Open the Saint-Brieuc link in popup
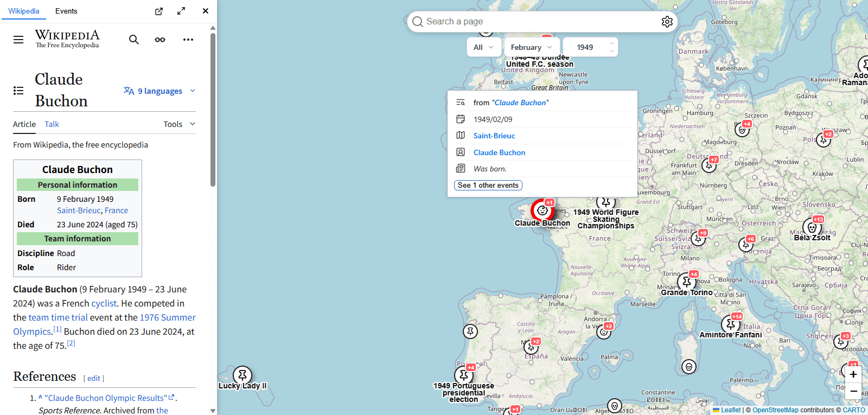The height and width of the screenshot is (415, 868). click(x=494, y=136)
